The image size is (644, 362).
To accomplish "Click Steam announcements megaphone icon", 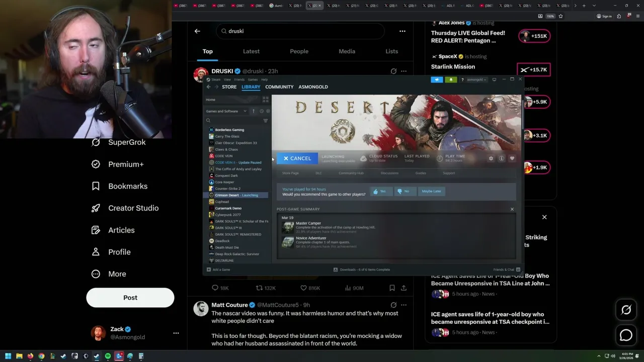I will point(437,79).
